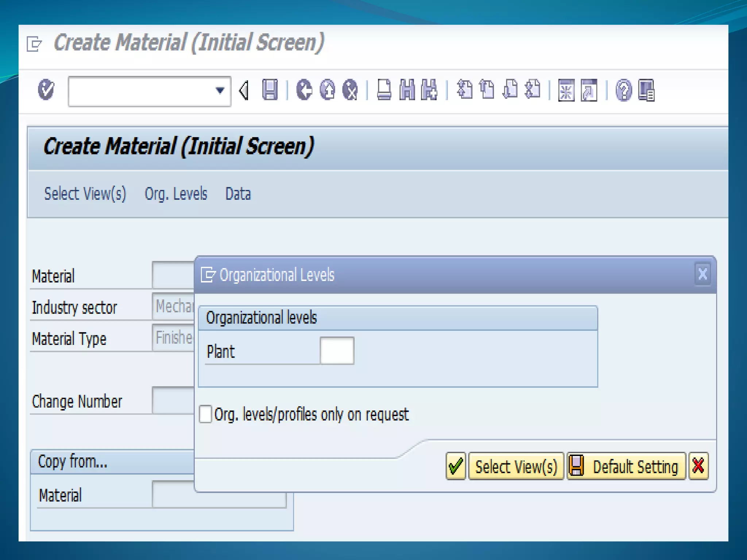This screenshot has height=560, width=747.
Task: Click Select View(s) in application toolbar
Action: coord(85,194)
